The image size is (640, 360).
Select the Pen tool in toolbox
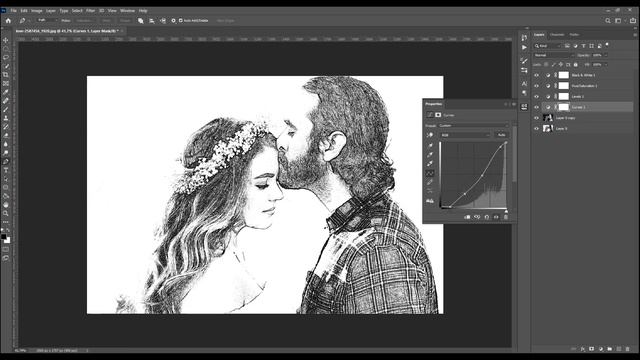coord(6,161)
